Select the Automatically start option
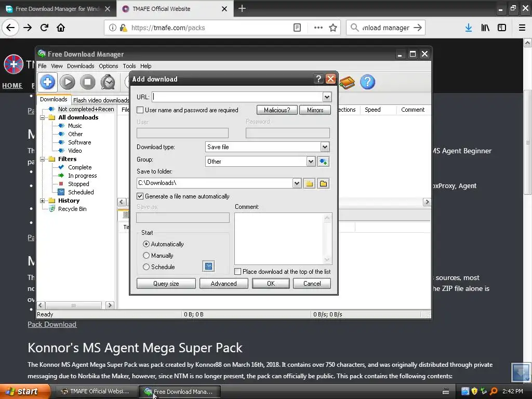 146,244
